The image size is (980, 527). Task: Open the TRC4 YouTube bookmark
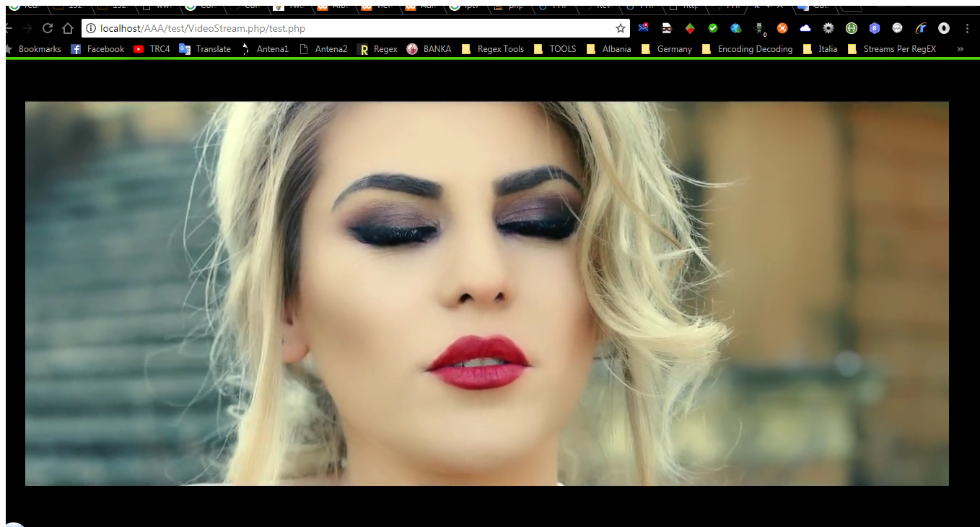point(152,49)
